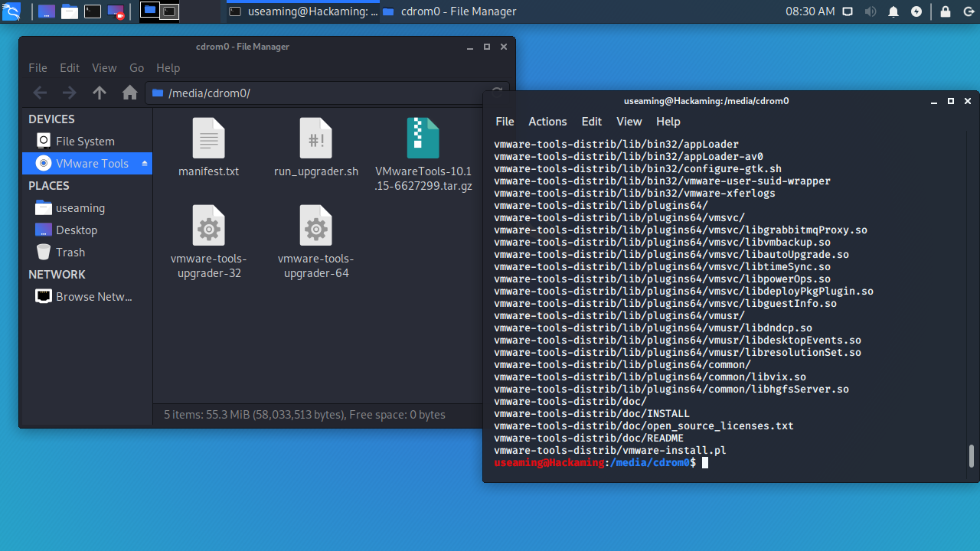Click the doc/INSTALL line in terminal
Viewport: 980px width, 551px height.
(592, 414)
